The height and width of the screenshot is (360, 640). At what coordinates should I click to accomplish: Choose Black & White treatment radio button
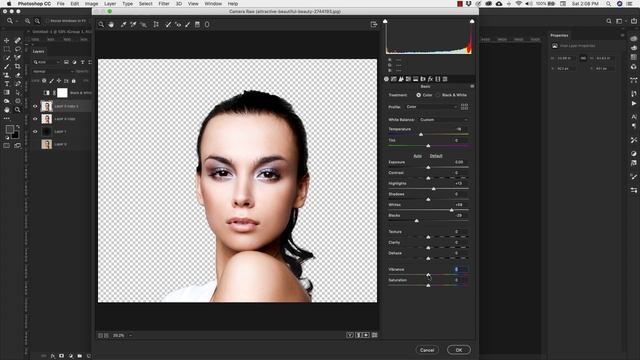(438, 95)
